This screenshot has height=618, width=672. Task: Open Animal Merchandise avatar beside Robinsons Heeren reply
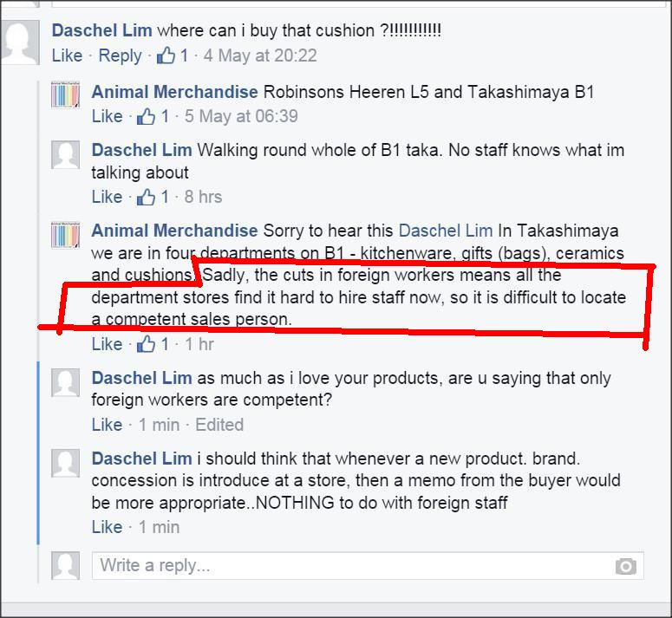(66, 94)
